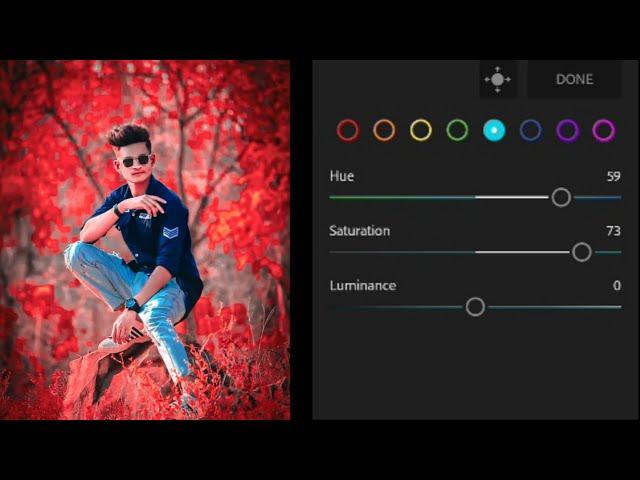Select the purple color channel circle
This screenshot has height=480, width=640.
(567, 130)
